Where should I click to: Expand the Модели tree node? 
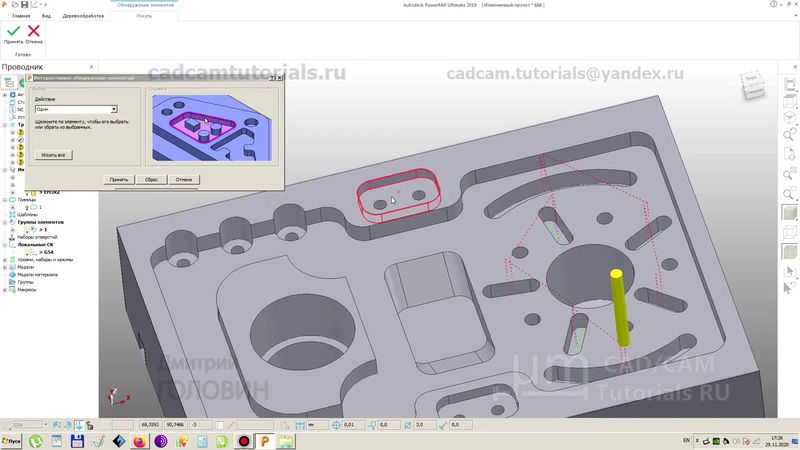7,267
